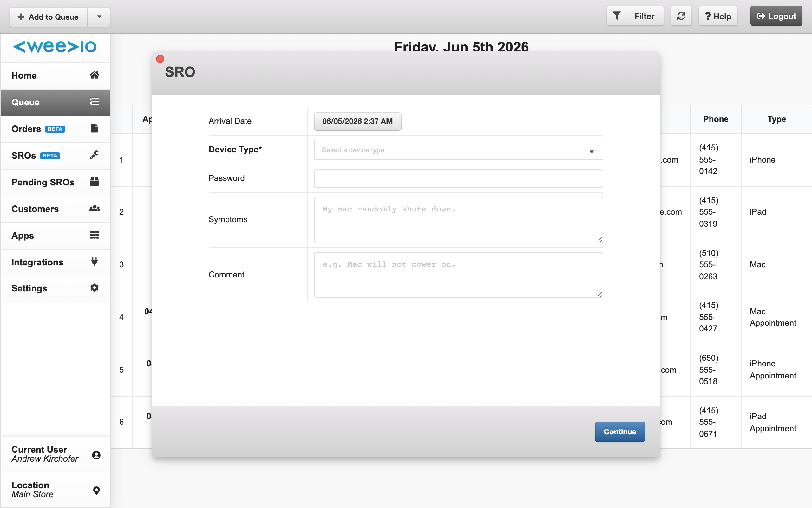Screen dimensions: 812x508
Task: Click phone (415) 555-0671 cell
Action: tap(716, 422)
